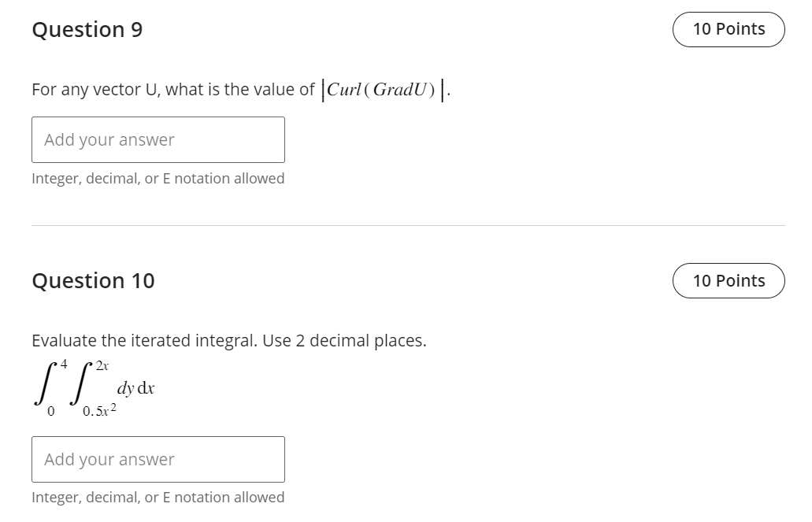Image resolution: width=812 pixels, height=522 pixels.
Task: Click the lower limit 0 of the outer integral
Action: coord(50,411)
